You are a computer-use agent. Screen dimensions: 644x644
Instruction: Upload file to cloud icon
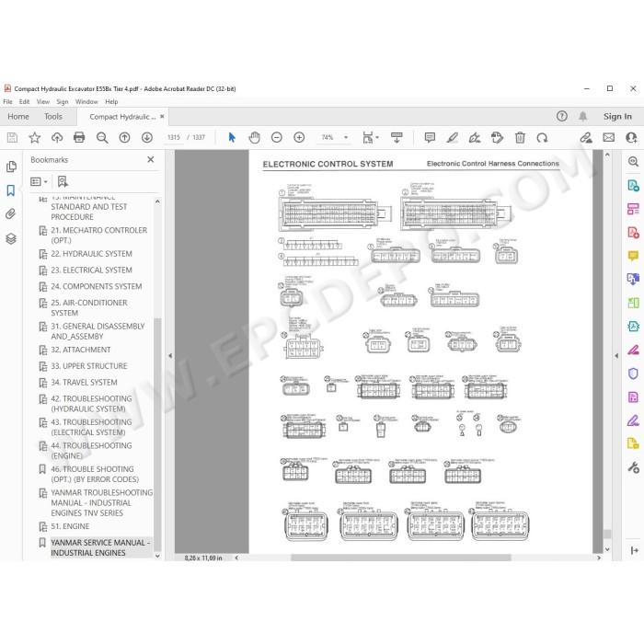coord(57,138)
